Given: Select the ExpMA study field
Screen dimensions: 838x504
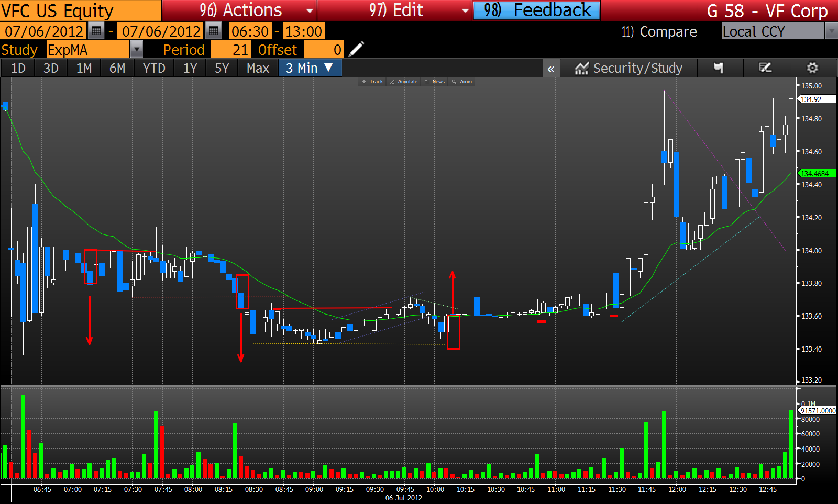Looking at the screenshot, I should coord(87,50).
